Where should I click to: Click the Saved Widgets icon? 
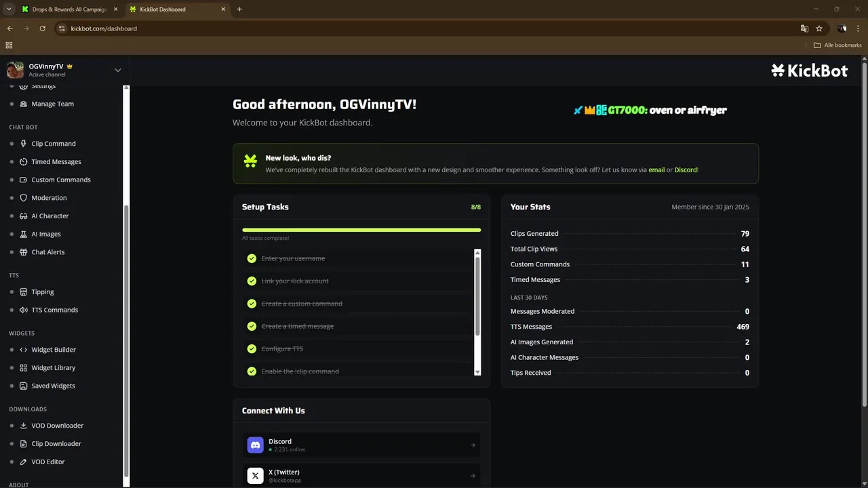coord(24,386)
